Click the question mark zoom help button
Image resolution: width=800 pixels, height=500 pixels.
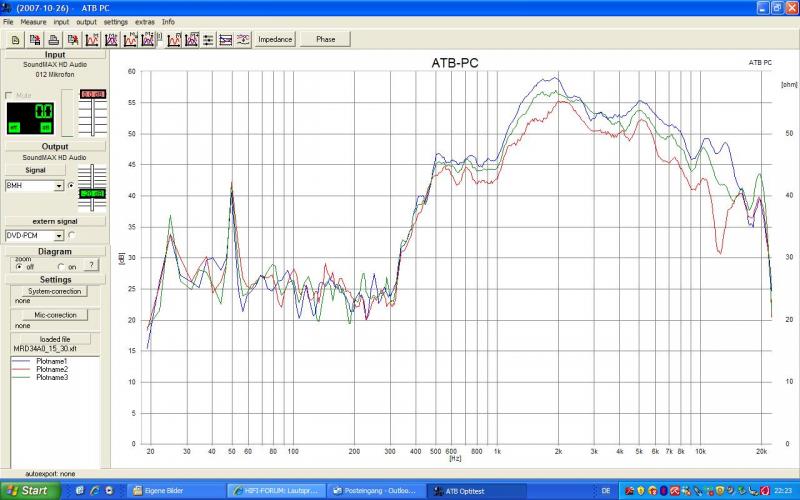point(91,265)
